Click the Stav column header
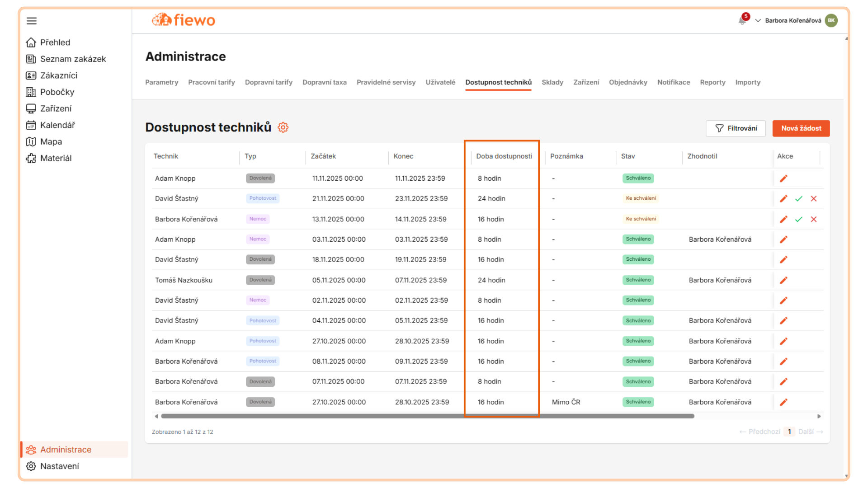The width and height of the screenshot is (868, 488). click(x=628, y=156)
